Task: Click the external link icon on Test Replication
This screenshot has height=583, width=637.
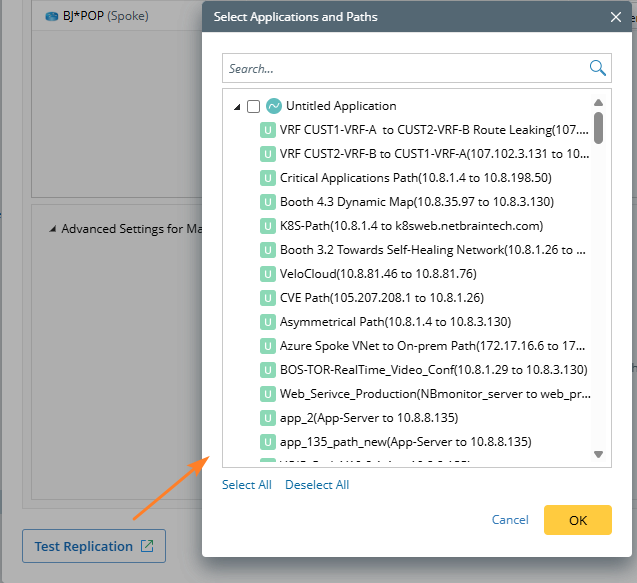Action: [147, 546]
